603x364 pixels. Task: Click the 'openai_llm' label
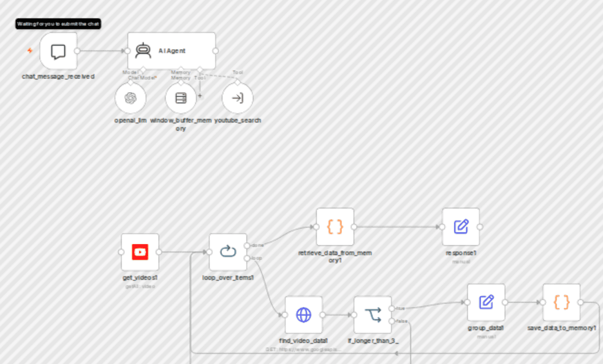coord(130,120)
